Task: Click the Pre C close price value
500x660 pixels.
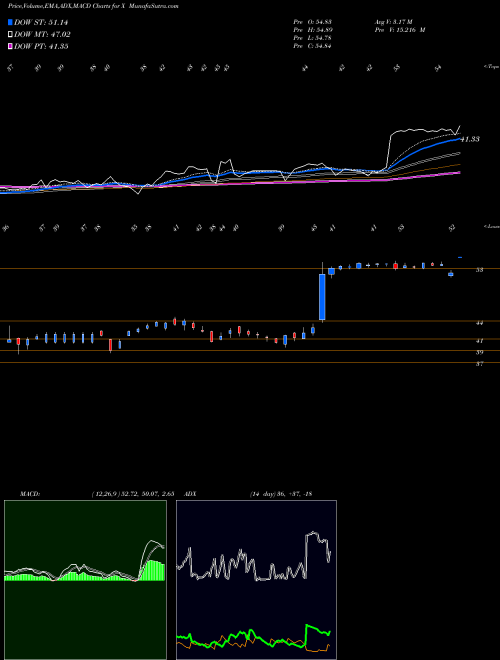Action: [x=312, y=46]
